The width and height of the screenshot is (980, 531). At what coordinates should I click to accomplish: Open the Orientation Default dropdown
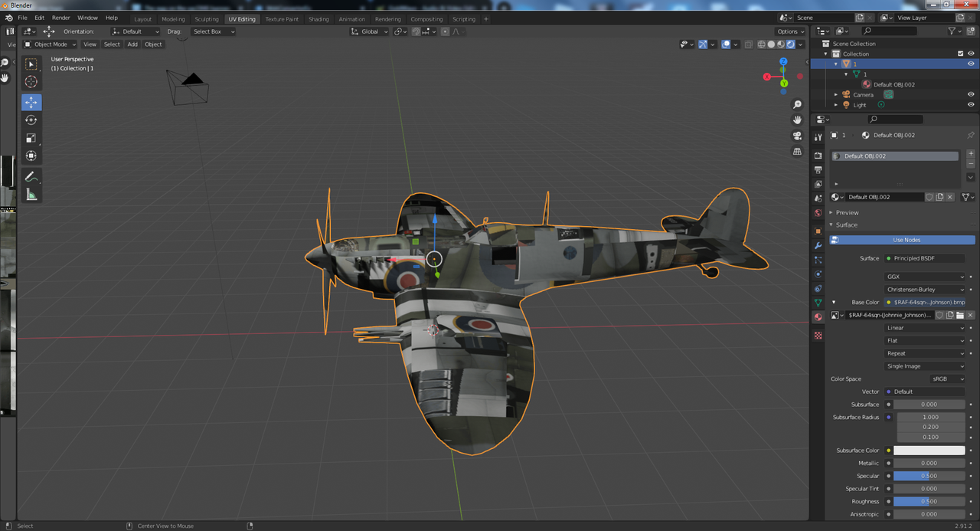point(136,31)
